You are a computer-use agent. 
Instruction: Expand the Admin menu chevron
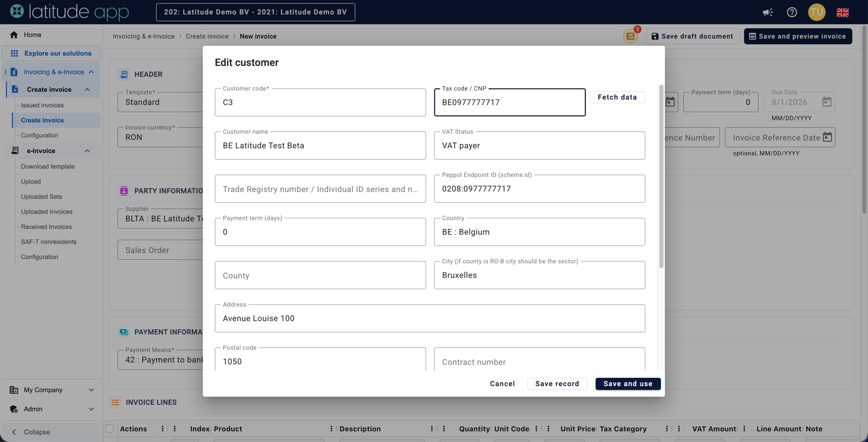91,409
